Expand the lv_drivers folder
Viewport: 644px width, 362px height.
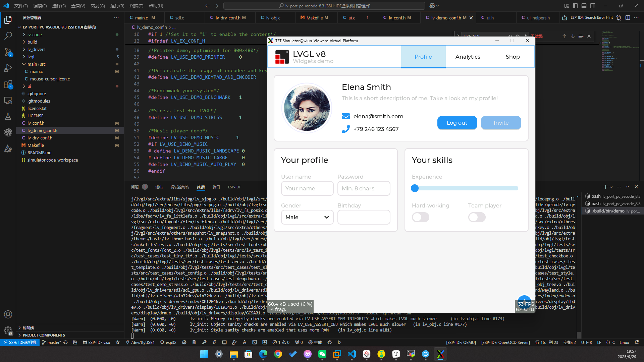tap(36, 49)
